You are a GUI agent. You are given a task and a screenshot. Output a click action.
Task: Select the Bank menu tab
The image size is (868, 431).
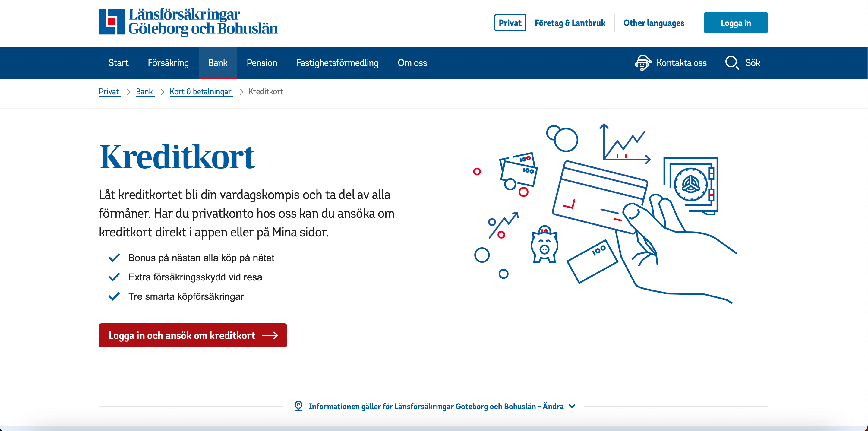click(x=218, y=63)
